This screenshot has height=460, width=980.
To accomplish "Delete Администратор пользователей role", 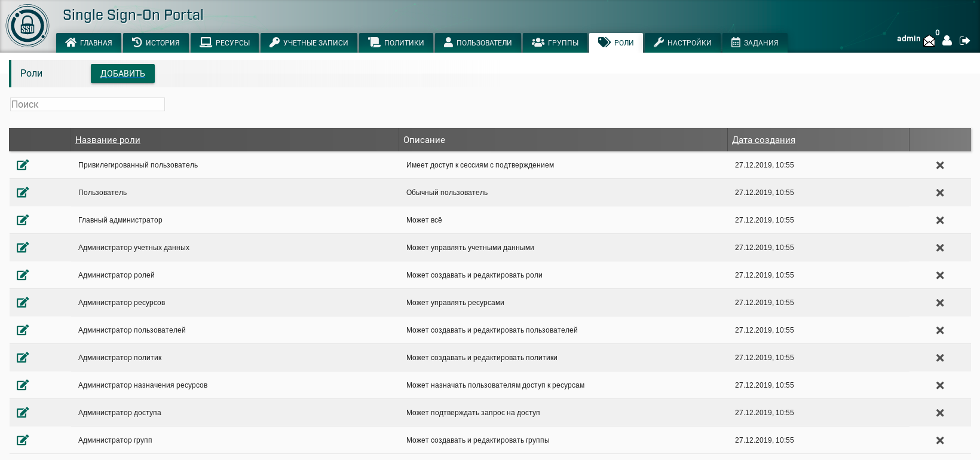I will tap(940, 330).
